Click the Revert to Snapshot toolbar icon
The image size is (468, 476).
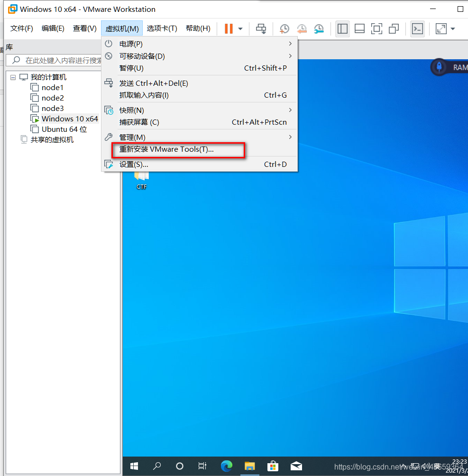302,29
